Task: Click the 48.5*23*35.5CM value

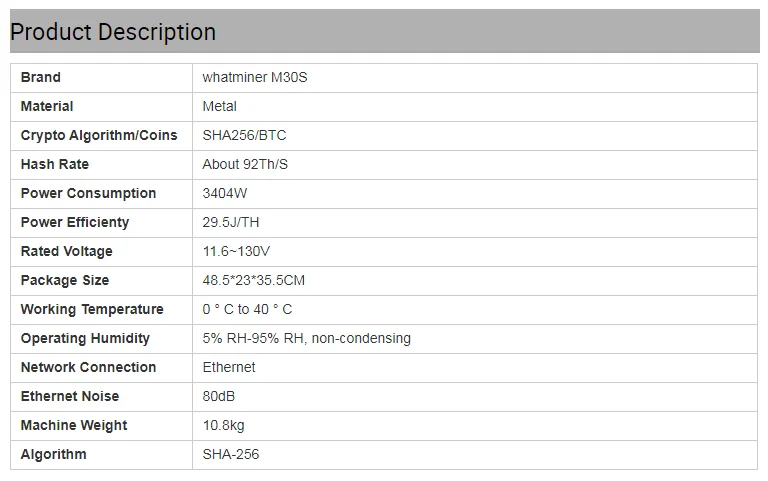Action: [254, 280]
